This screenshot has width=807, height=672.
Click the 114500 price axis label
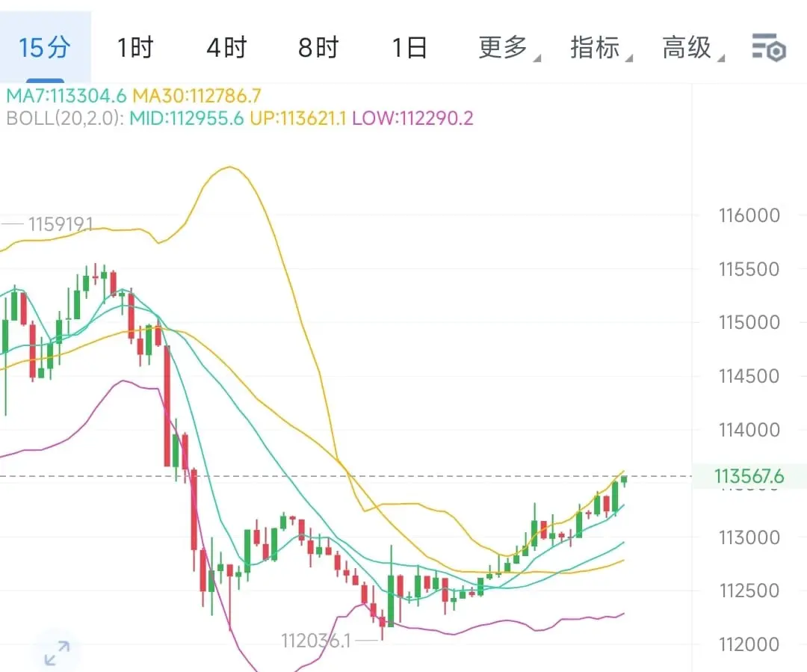[749, 376]
